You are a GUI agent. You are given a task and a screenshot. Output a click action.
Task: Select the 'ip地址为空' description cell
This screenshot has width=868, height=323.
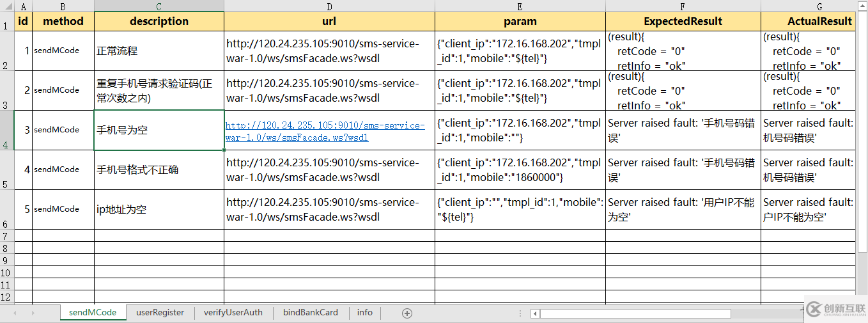159,210
